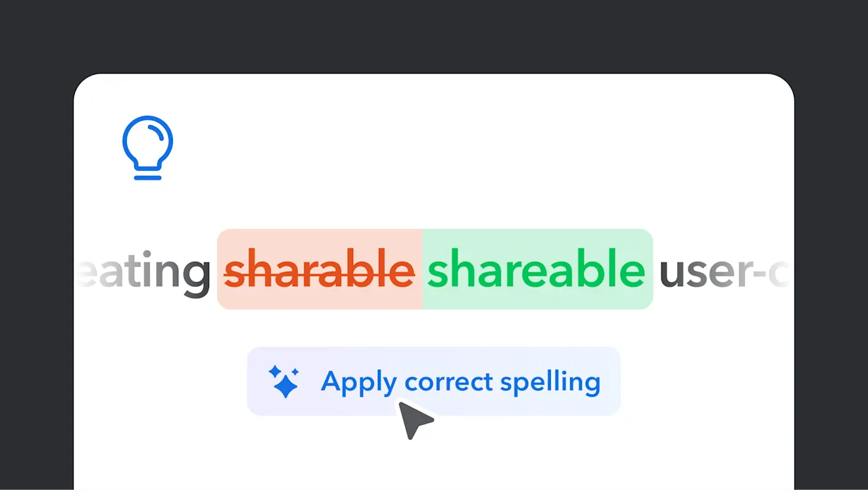Click the word "Apply" in the button
The height and width of the screenshot is (490, 868).
[x=358, y=382]
